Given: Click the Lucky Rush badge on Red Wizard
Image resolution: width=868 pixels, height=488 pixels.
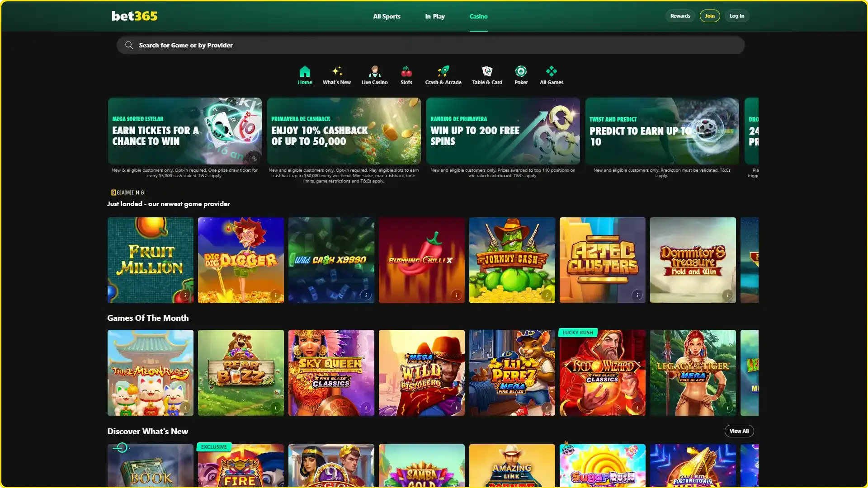Looking at the screenshot, I should pyautogui.click(x=578, y=333).
